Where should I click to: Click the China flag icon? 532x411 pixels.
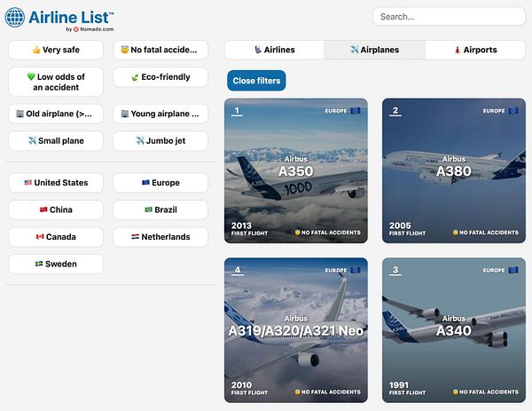[43, 209]
